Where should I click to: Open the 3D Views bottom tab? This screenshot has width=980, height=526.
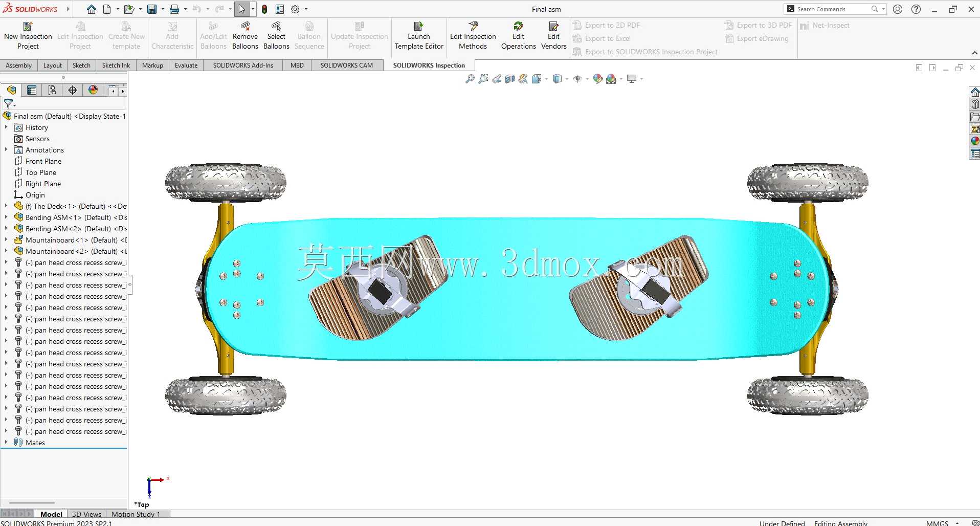tap(86, 514)
